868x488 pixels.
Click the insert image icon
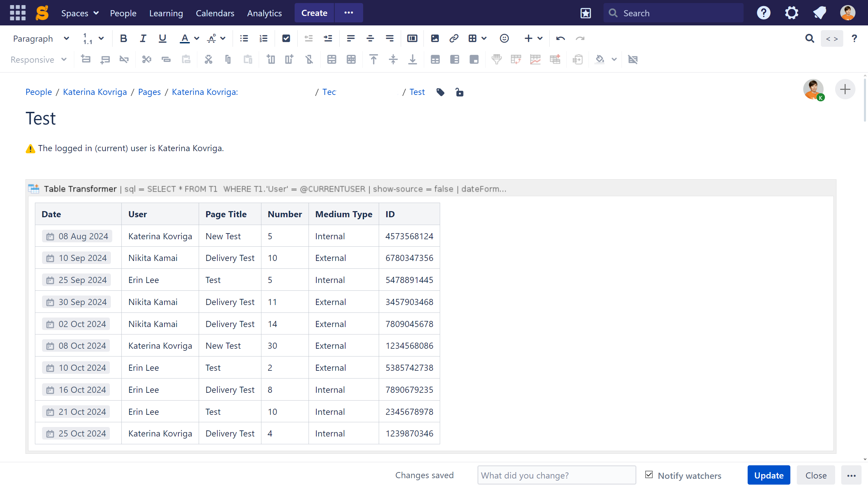click(x=435, y=39)
